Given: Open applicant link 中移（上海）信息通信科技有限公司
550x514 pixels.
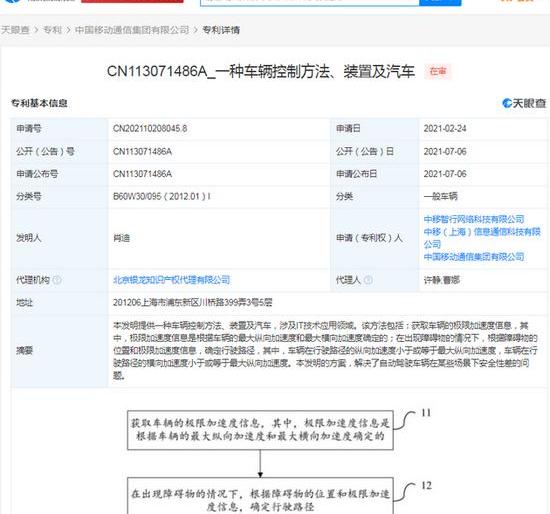Looking at the screenshot, I should pos(482,238).
